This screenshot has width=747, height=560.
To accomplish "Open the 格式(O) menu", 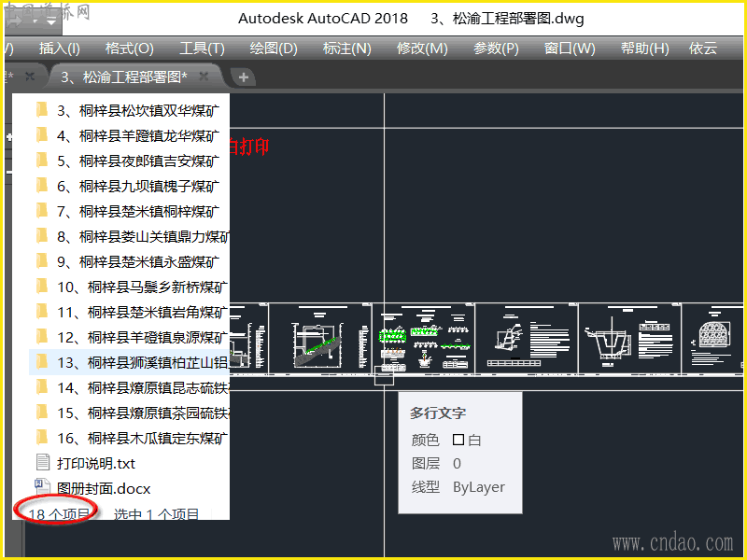I will coord(129,49).
